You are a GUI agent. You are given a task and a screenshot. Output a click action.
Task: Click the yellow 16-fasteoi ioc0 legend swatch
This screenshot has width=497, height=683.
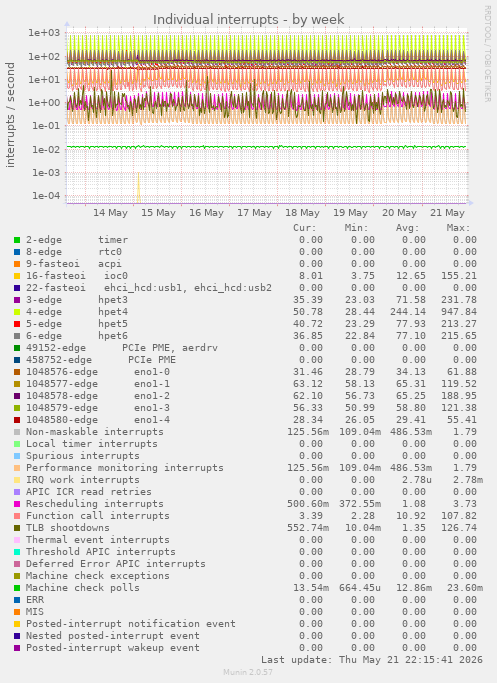17,276
